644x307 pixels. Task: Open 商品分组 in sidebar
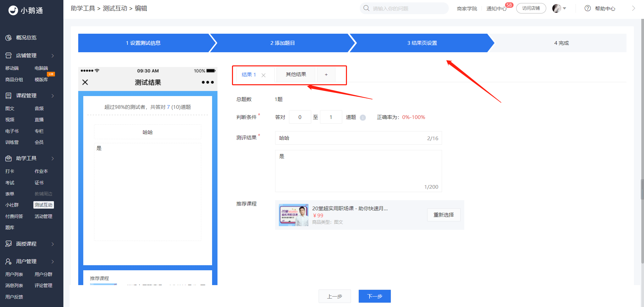(14, 80)
